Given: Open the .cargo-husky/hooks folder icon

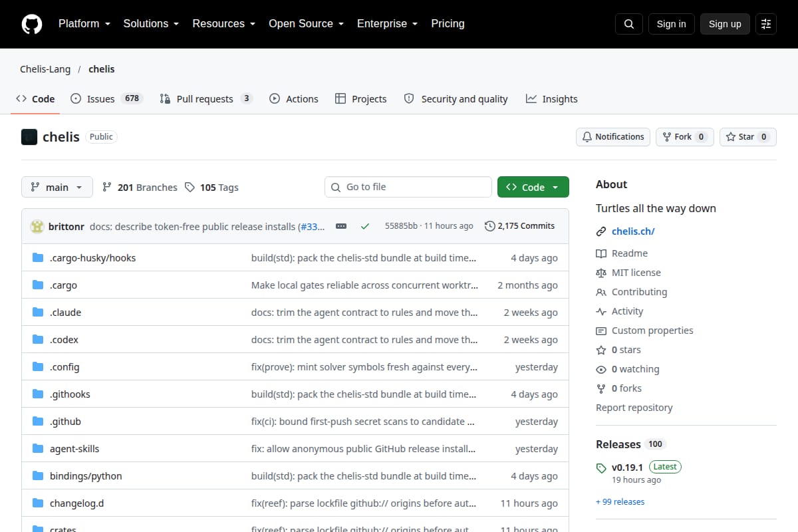Looking at the screenshot, I should pos(38,258).
